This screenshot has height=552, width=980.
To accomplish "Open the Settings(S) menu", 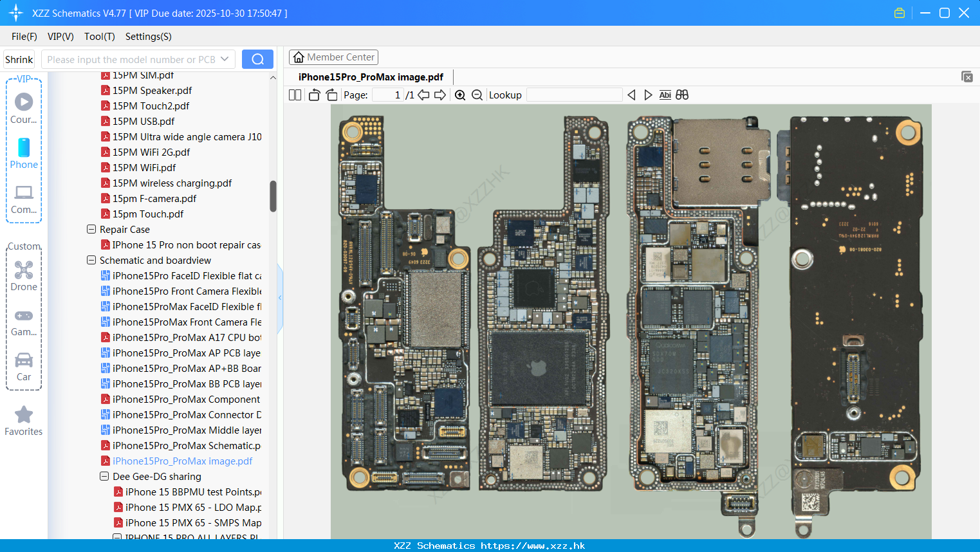I will tap(149, 37).
